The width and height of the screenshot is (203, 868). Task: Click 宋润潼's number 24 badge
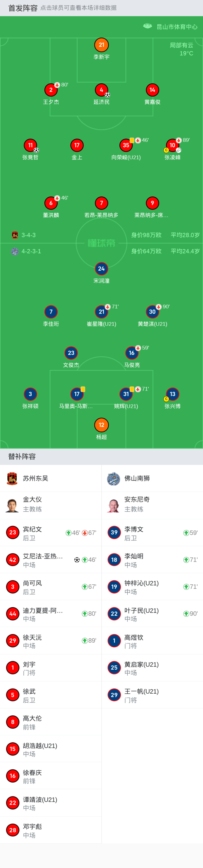point(101,268)
